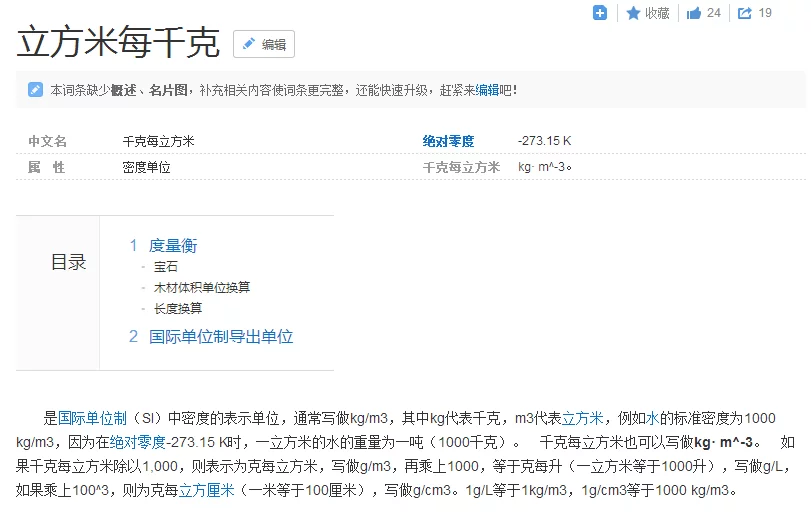The image size is (811, 524).
Task: Click the star favorite icon
Action: (x=633, y=13)
